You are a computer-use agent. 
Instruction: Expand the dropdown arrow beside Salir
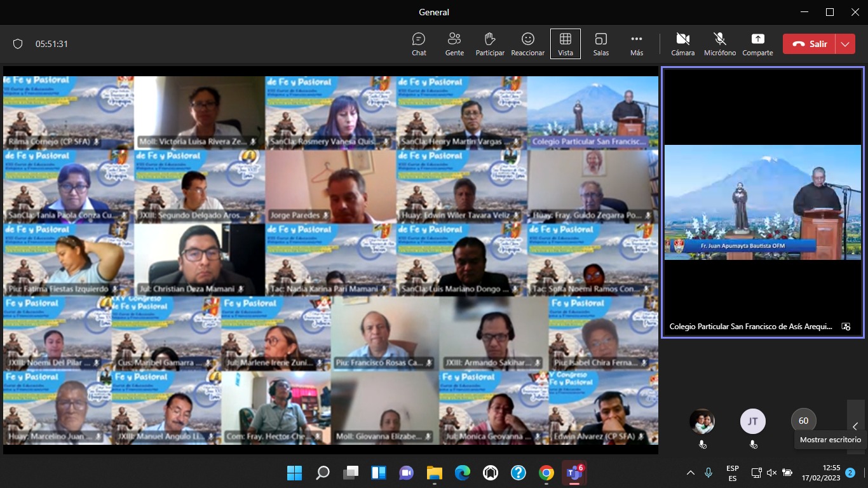[x=844, y=44]
